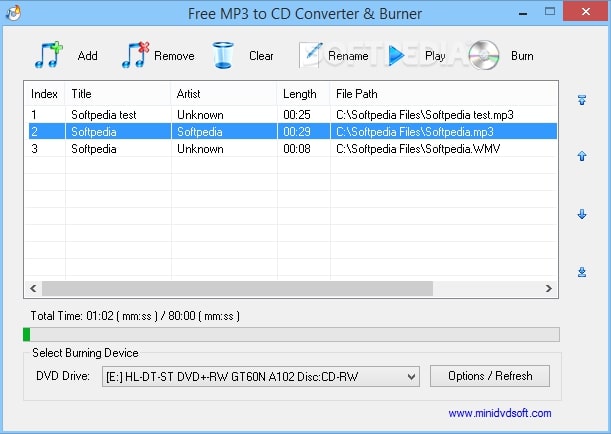The image size is (611, 434).
Task: Click Options / Refresh button
Action: click(x=490, y=376)
